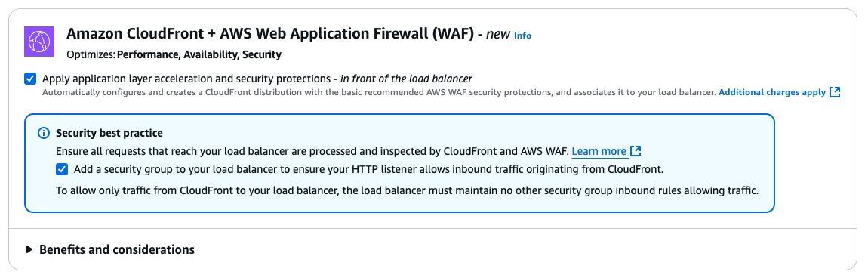Follow the Learn more link
This screenshot has width=868, height=278.
coord(599,151)
